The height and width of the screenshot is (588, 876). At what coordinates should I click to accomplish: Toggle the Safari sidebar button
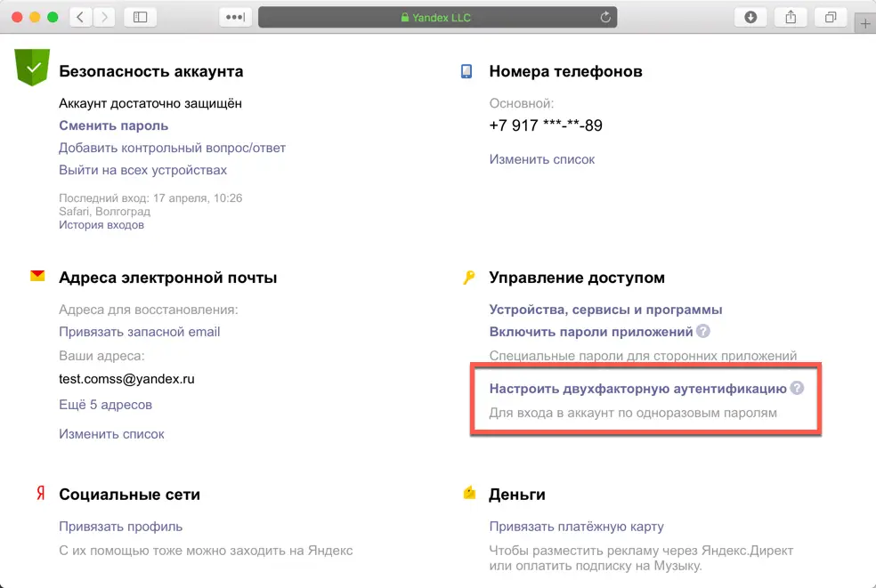point(140,17)
